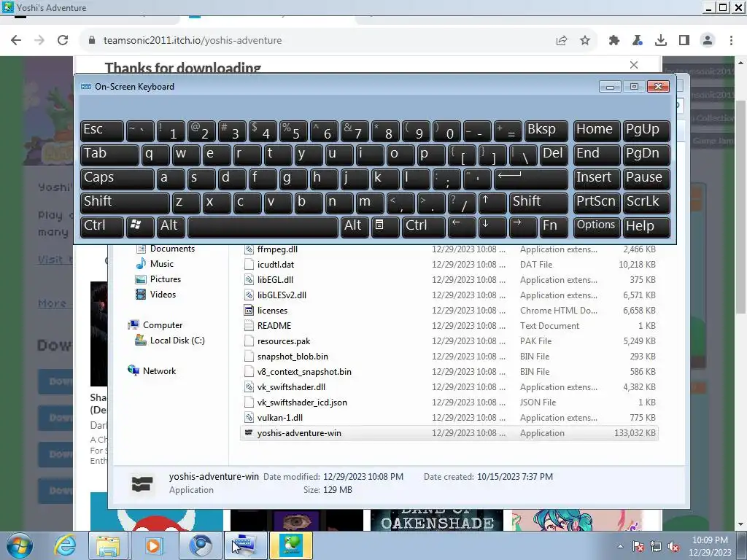Viewport: 747px width, 560px height.
Task: Select Music in Explorer sidebar
Action: [x=161, y=264]
